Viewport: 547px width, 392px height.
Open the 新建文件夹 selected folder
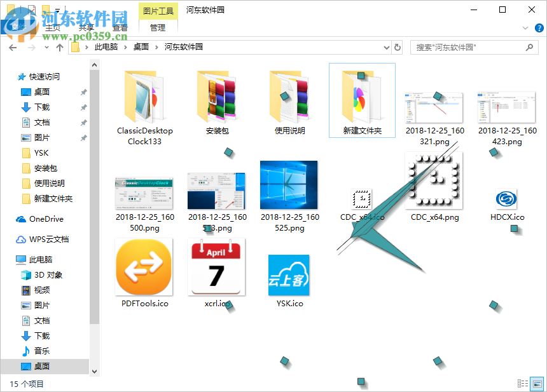[x=361, y=100]
